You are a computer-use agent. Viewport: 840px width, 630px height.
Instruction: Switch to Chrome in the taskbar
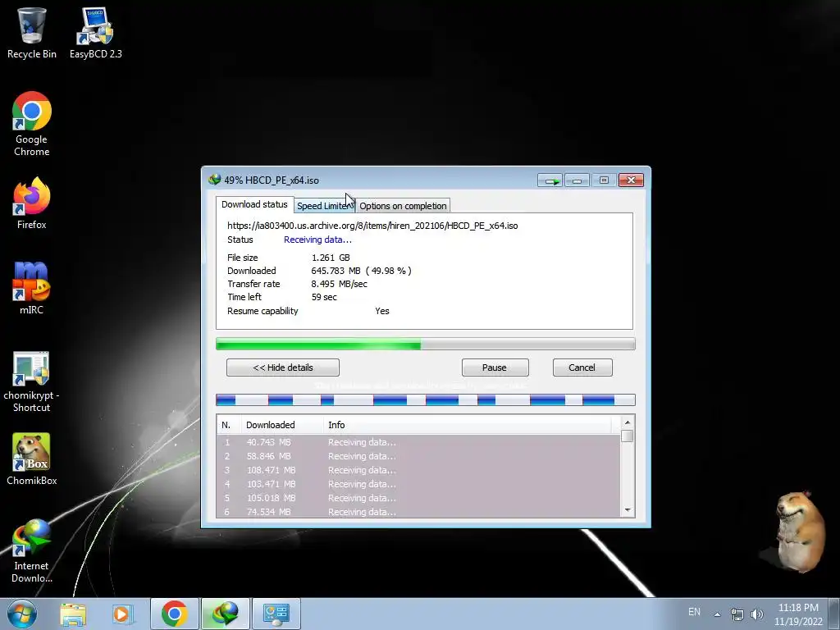click(x=175, y=614)
